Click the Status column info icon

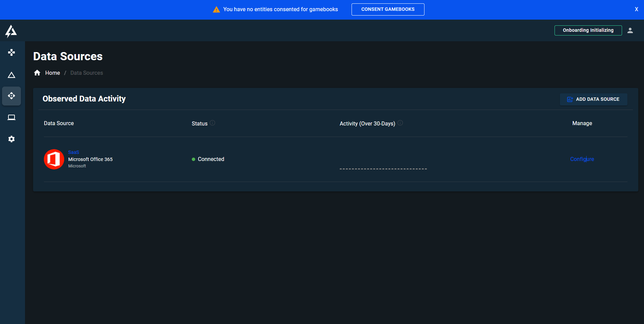212,123
